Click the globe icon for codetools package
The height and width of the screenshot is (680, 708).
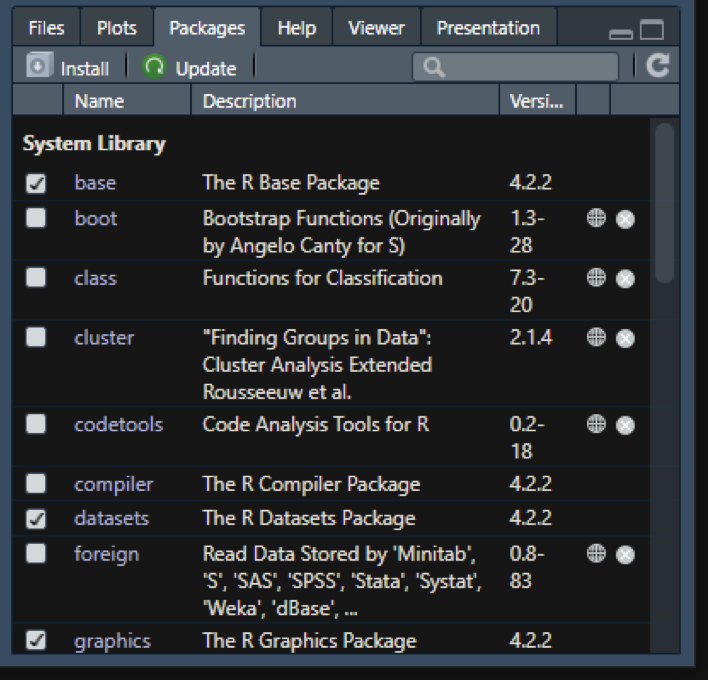tap(596, 424)
